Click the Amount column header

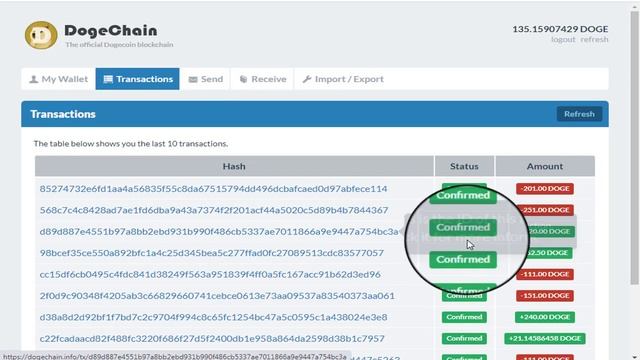tap(544, 166)
